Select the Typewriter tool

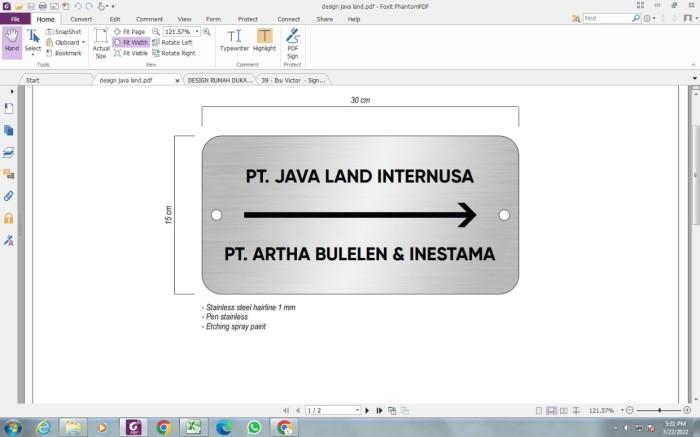tap(234, 40)
